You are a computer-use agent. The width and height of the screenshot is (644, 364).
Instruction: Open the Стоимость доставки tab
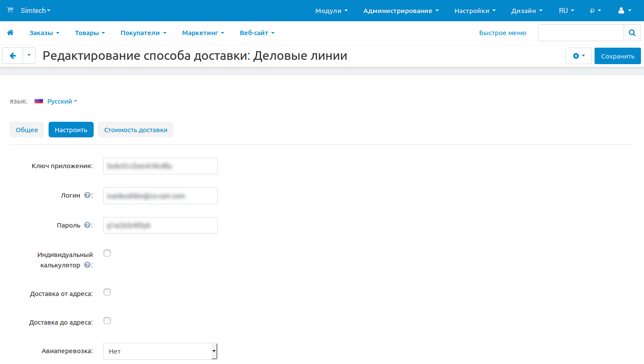pos(135,130)
